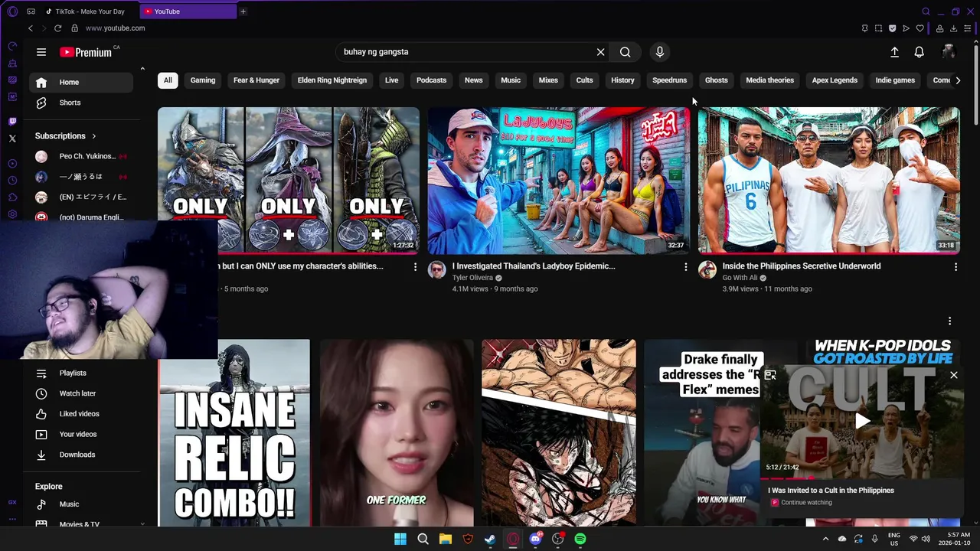Play the miniplayer video

[x=863, y=421]
